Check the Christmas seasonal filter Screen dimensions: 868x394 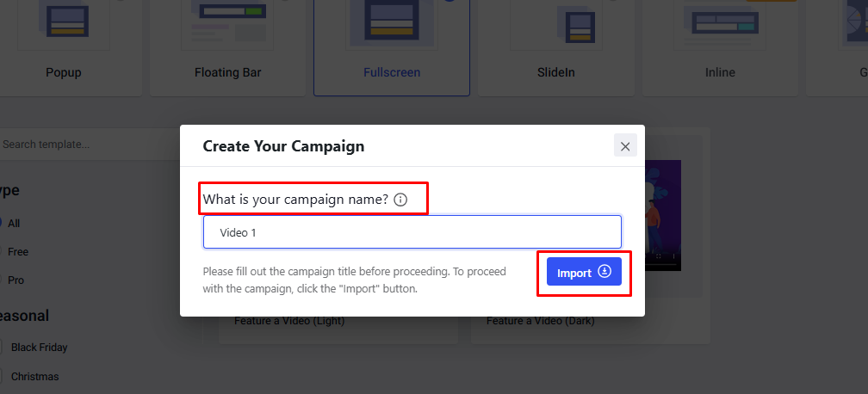coord(3,377)
